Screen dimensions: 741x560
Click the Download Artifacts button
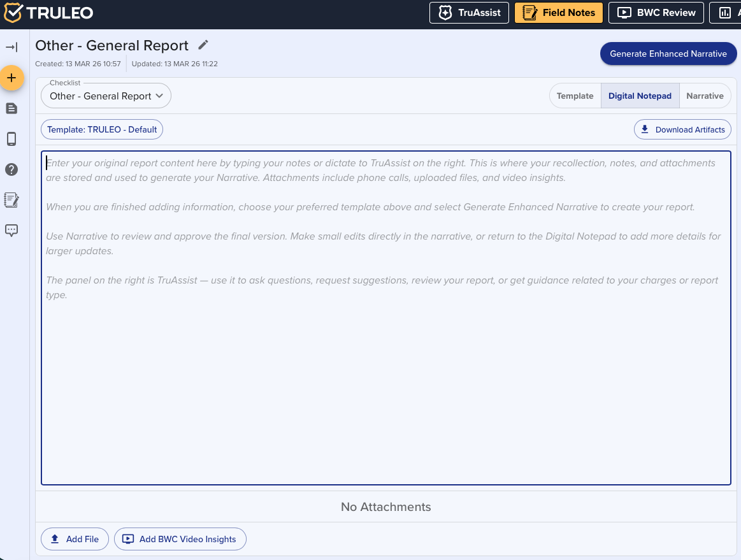(682, 129)
